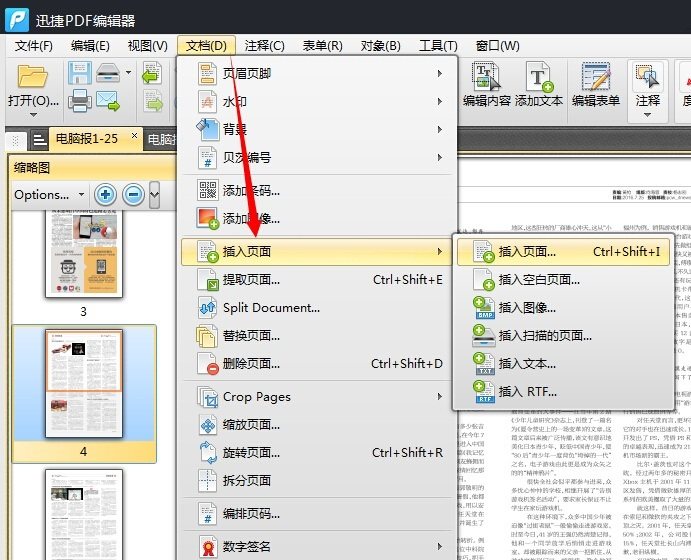Click the email send icon
Viewport: 691px width, 560px height.
pyautogui.click(x=108, y=100)
